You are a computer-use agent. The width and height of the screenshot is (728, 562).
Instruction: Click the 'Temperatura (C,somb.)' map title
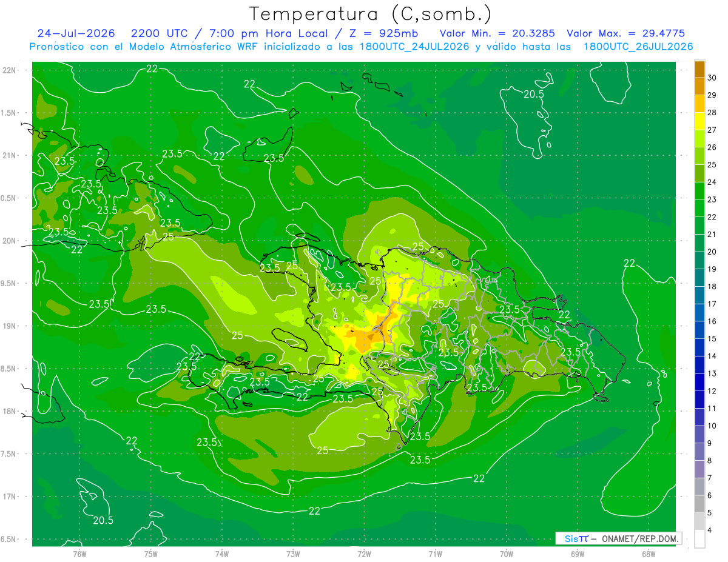coord(371,14)
